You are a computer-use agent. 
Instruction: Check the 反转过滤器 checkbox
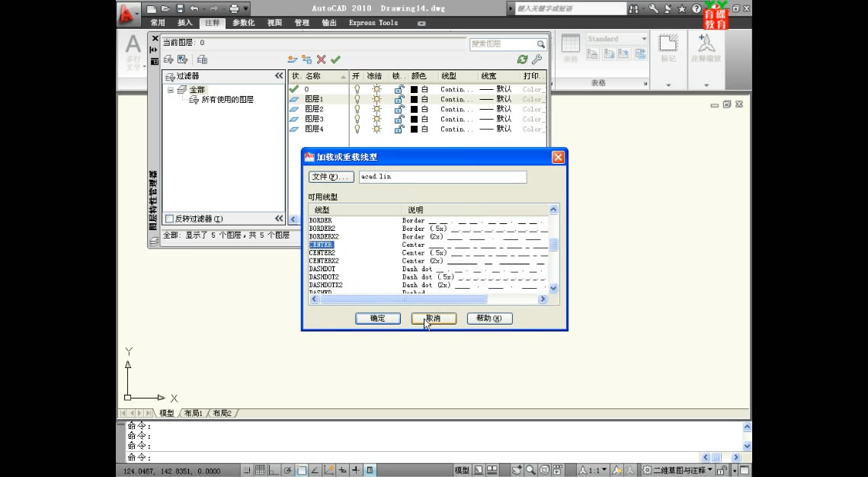(170, 219)
